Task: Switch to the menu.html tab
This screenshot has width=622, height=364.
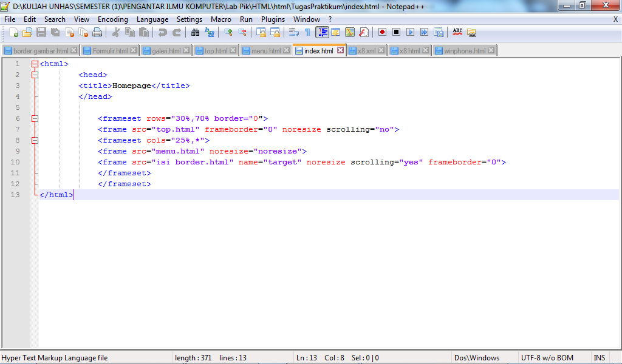Action: click(x=266, y=51)
